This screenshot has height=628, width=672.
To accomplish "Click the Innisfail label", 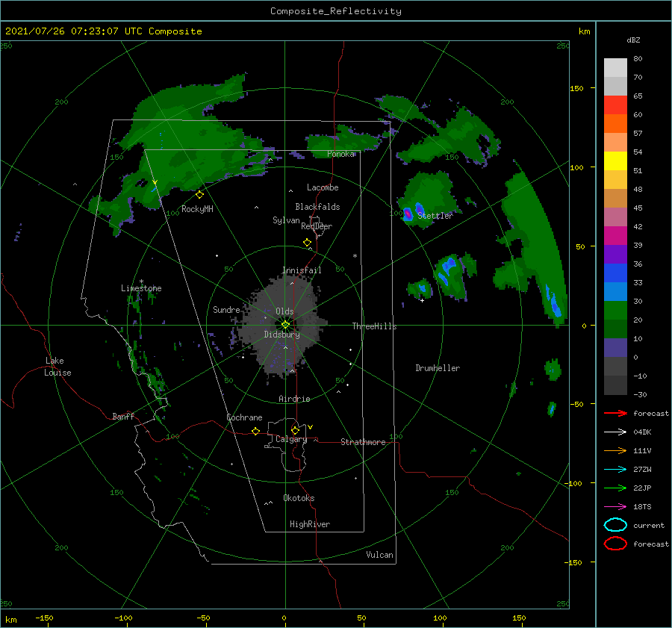I will coord(302,270).
